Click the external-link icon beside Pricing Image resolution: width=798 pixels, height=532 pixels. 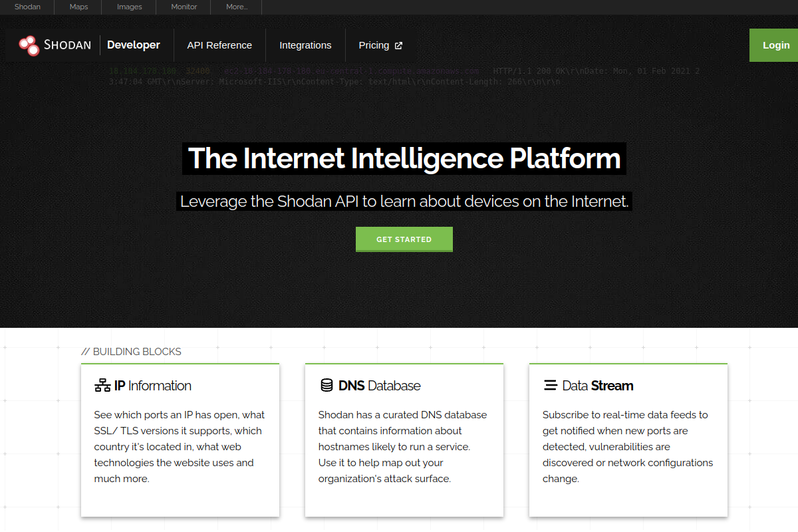398,46
